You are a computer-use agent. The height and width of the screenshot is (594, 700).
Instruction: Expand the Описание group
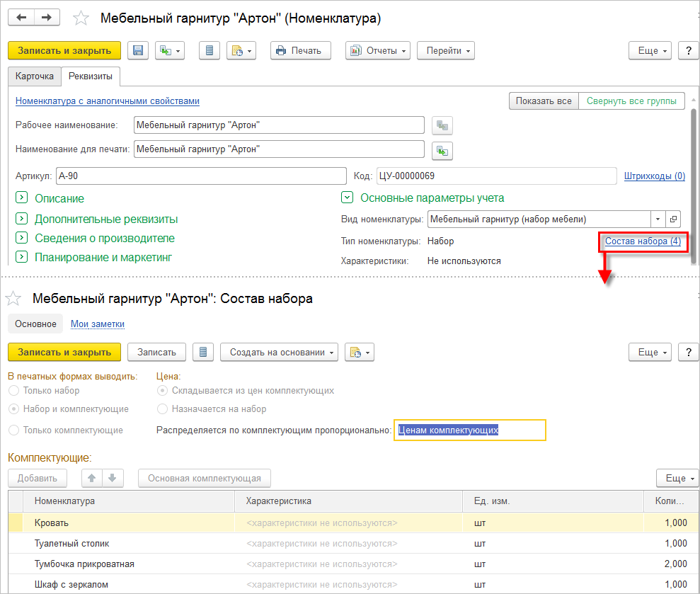point(21,199)
